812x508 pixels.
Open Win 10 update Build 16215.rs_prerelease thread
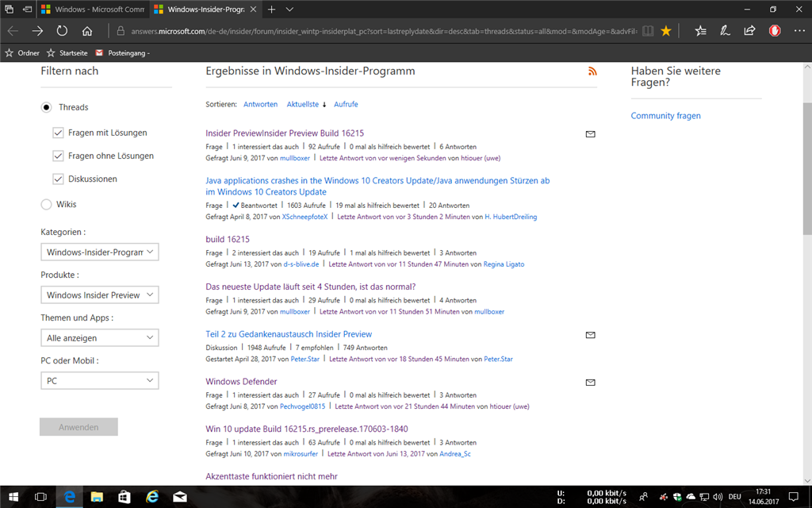click(307, 429)
